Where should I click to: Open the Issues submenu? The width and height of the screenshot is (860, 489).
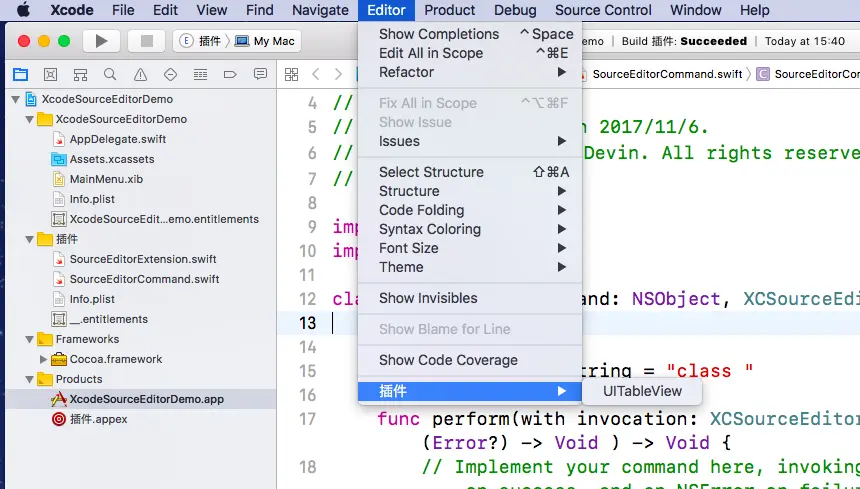click(x=469, y=141)
